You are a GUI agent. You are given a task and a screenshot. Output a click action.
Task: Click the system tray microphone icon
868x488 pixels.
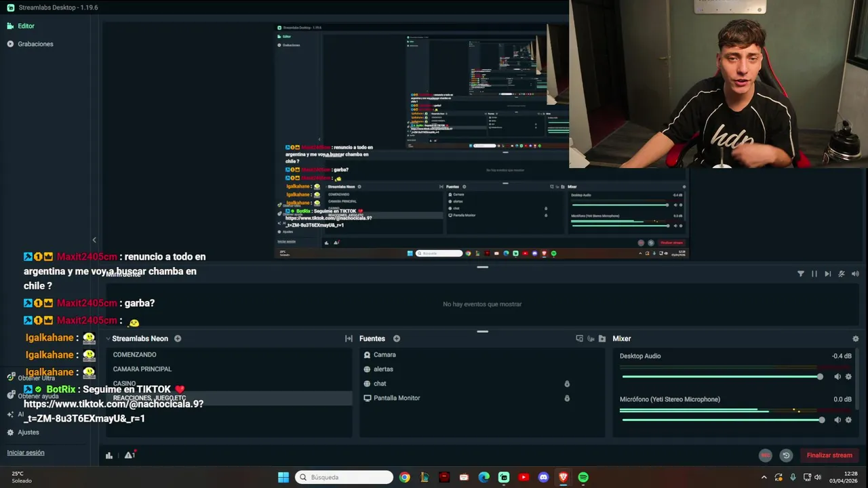tap(793, 477)
